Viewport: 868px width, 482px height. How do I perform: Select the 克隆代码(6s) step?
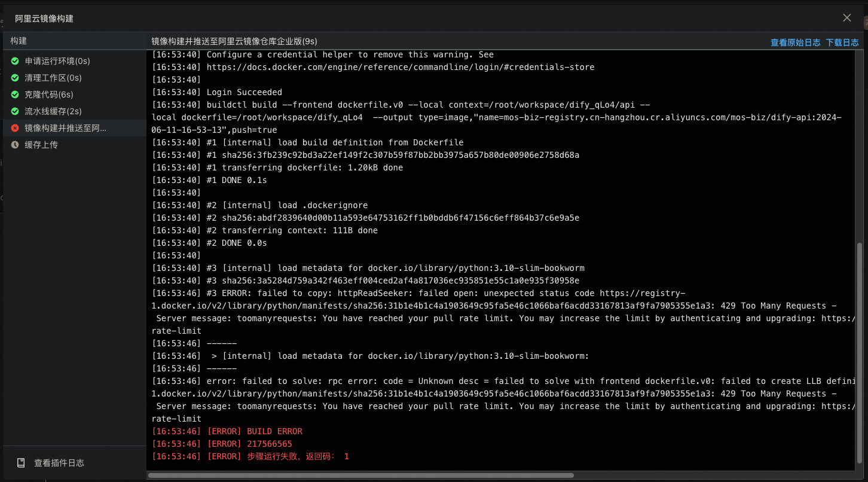(x=75, y=94)
